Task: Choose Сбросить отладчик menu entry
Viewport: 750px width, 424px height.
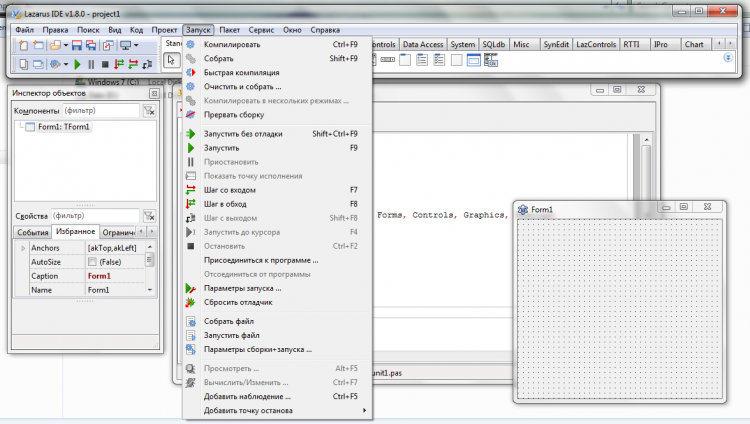Action: pyautogui.click(x=277, y=302)
